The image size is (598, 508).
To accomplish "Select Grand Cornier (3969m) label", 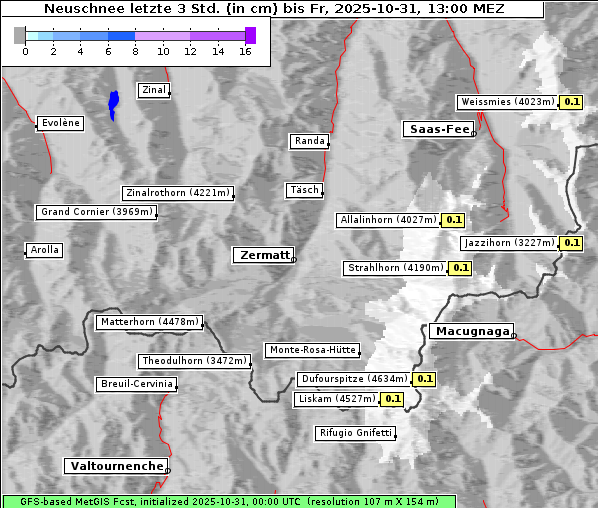I will click(x=96, y=212).
